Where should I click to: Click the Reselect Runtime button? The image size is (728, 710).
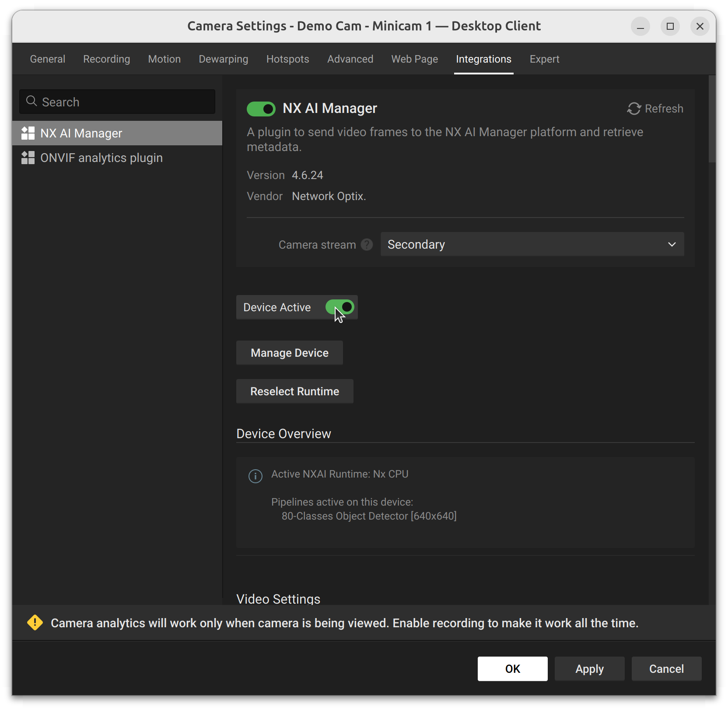[294, 391]
